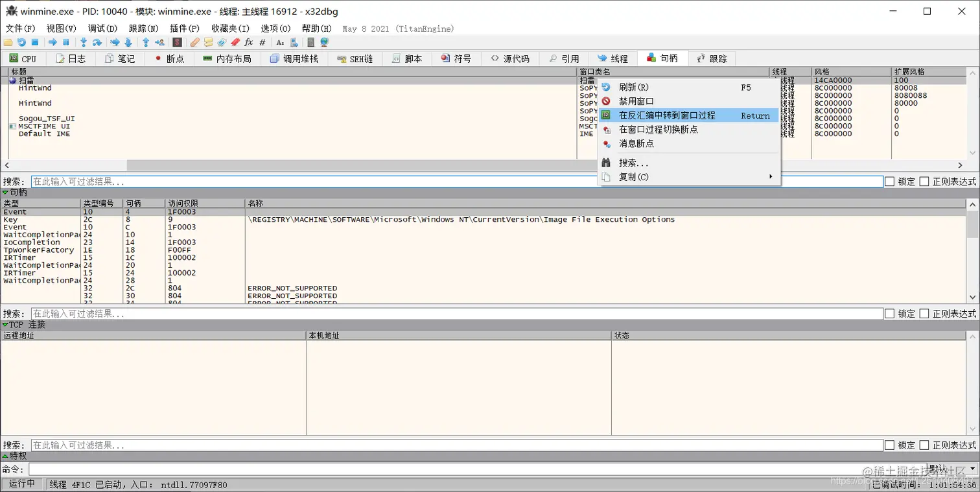Open Patches with the band-aid icon
Image resolution: width=980 pixels, height=492 pixels.
point(194,42)
